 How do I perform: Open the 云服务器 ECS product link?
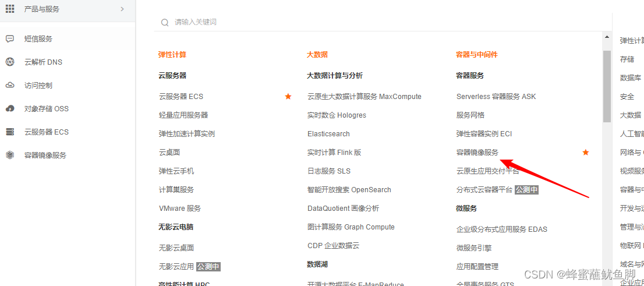[181, 97]
